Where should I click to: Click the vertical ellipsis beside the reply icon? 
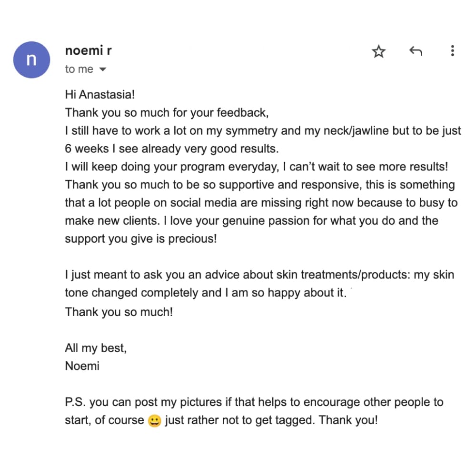(452, 51)
